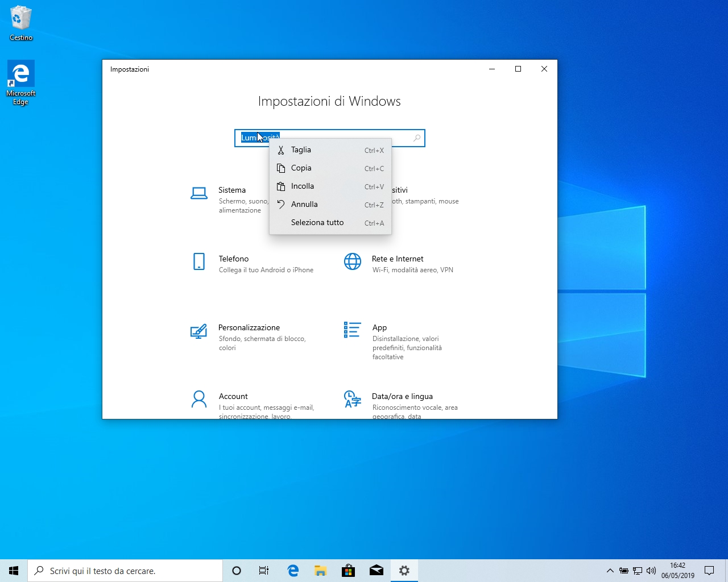Click Data/ora e lingua settings link
Viewport: 728px width, 582px height.
click(x=402, y=396)
